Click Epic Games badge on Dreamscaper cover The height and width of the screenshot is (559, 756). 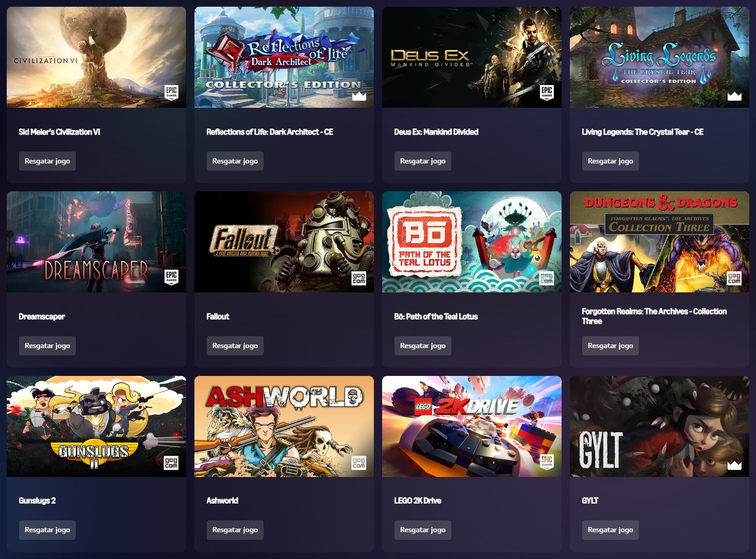coord(171,277)
